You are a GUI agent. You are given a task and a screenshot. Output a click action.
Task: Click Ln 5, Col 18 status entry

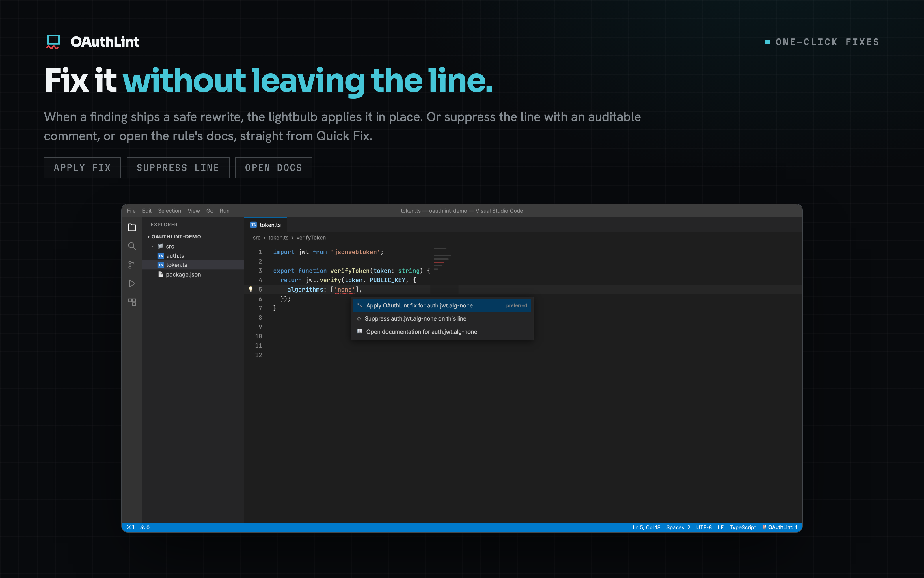pos(646,527)
